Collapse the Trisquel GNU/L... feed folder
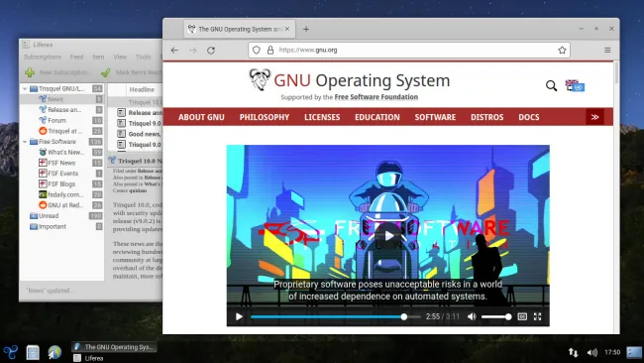This screenshot has width=644, height=363. pyautogui.click(x=25, y=89)
